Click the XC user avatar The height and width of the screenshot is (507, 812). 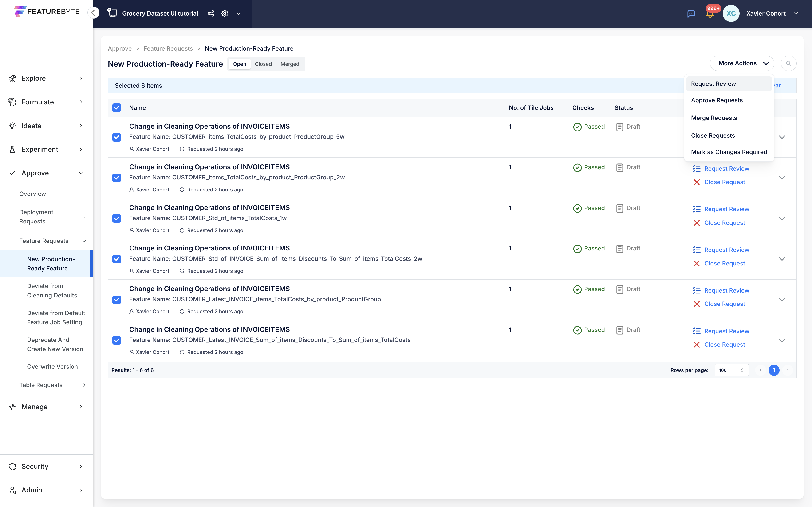click(x=731, y=13)
